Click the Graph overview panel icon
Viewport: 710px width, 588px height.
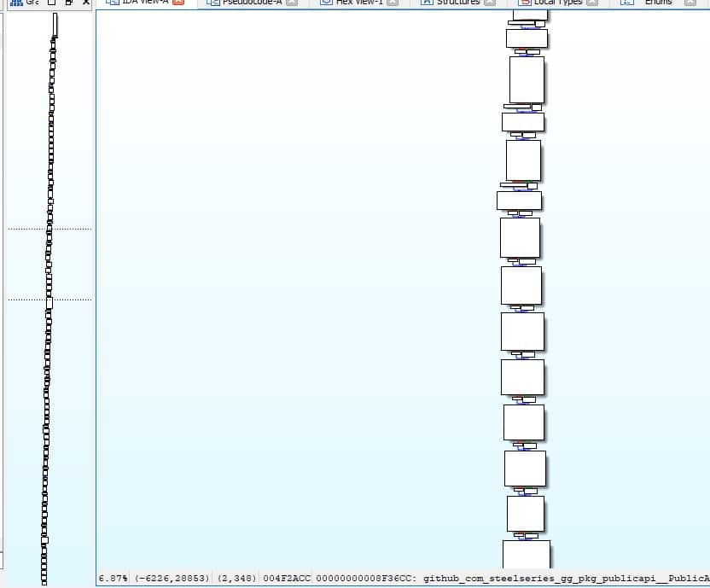(x=15, y=3)
